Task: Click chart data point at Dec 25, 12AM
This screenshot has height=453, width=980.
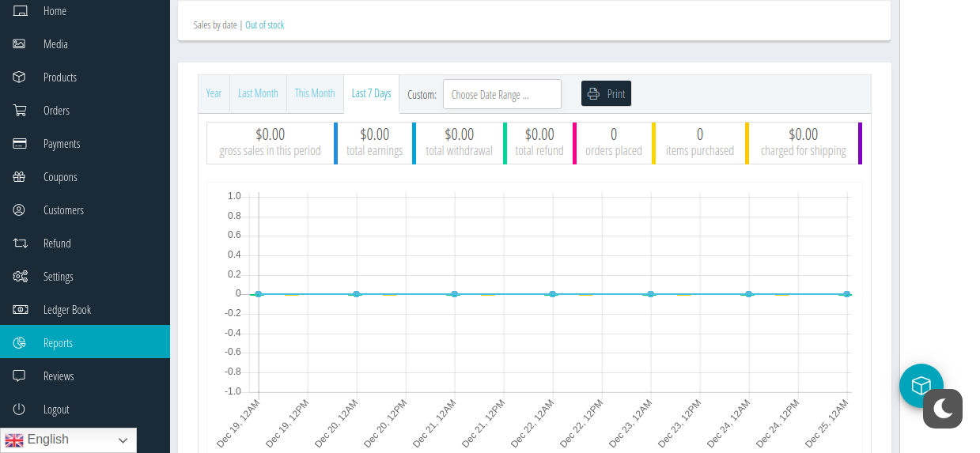Action: point(847,294)
